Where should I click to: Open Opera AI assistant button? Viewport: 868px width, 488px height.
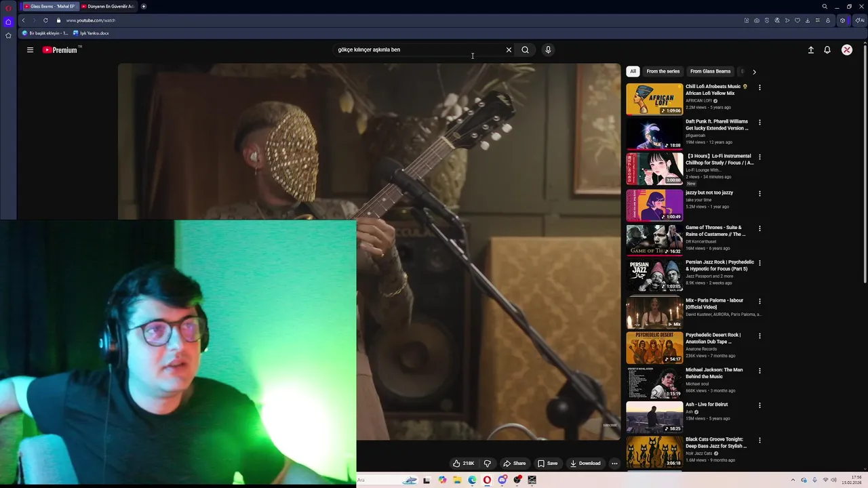pos(859,20)
